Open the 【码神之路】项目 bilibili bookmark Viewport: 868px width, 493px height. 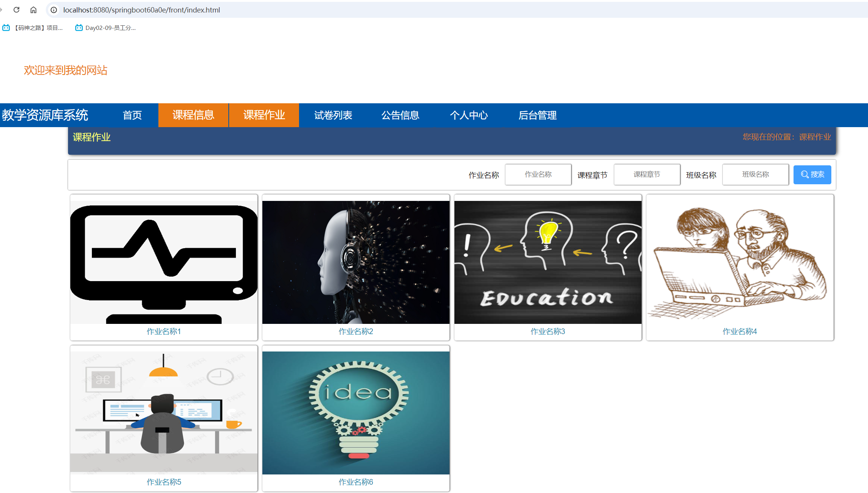click(x=33, y=27)
